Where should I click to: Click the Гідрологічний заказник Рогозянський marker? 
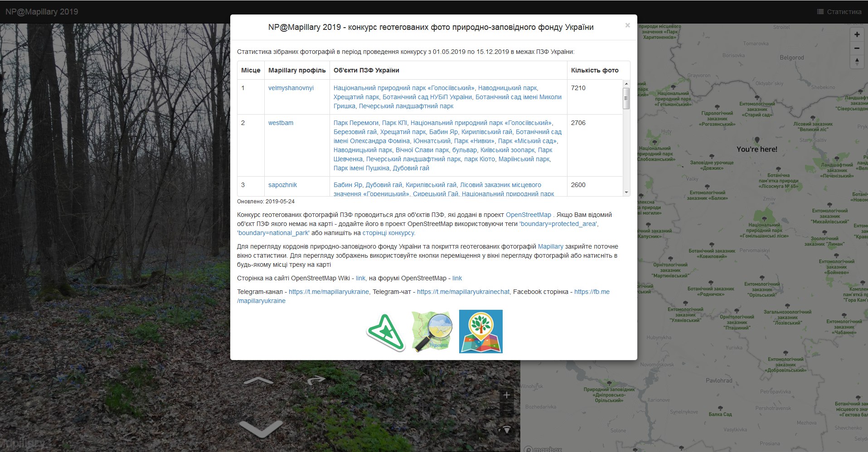[717, 107]
